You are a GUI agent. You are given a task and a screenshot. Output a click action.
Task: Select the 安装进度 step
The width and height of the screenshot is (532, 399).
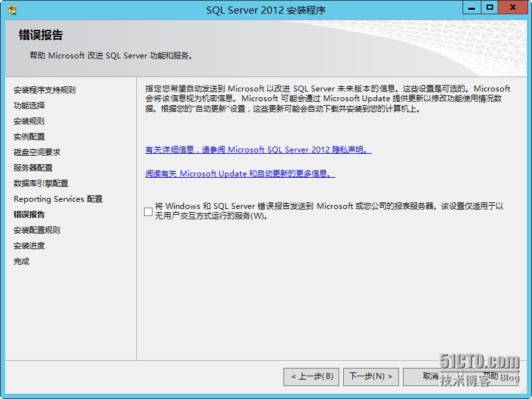point(29,246)
